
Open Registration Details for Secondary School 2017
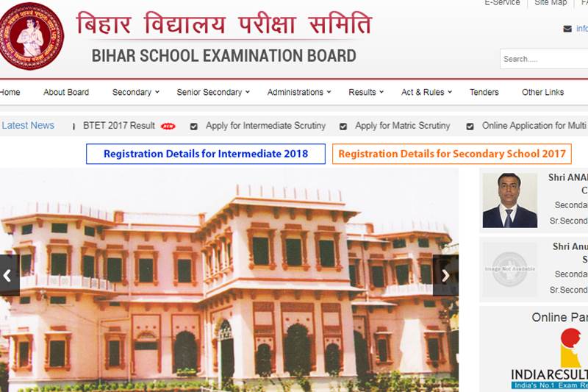click(451, 154)
